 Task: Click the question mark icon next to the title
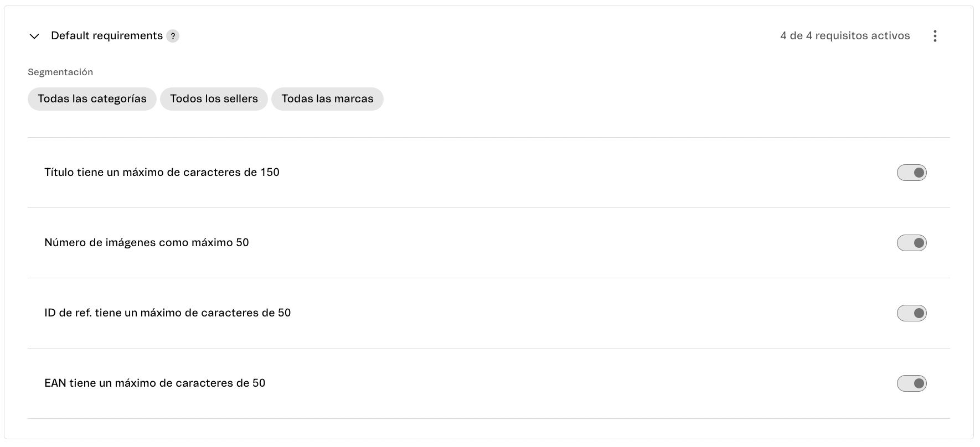[x=173, y=35]
